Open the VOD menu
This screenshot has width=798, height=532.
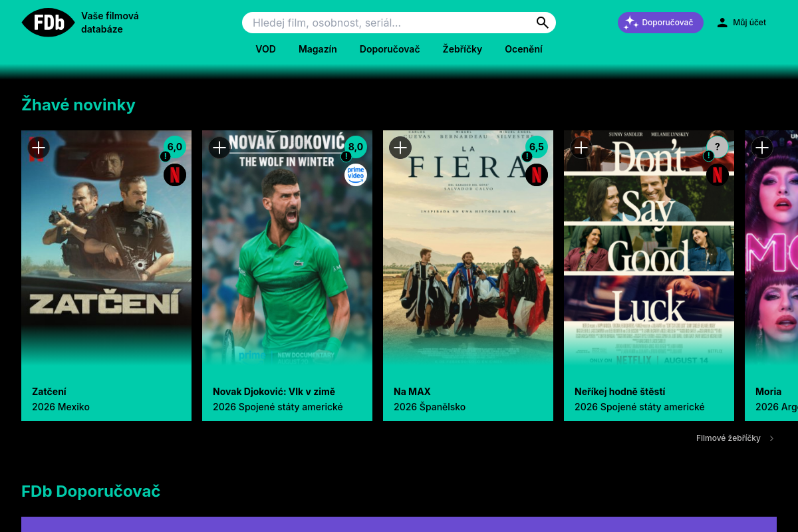click(266, 49)
